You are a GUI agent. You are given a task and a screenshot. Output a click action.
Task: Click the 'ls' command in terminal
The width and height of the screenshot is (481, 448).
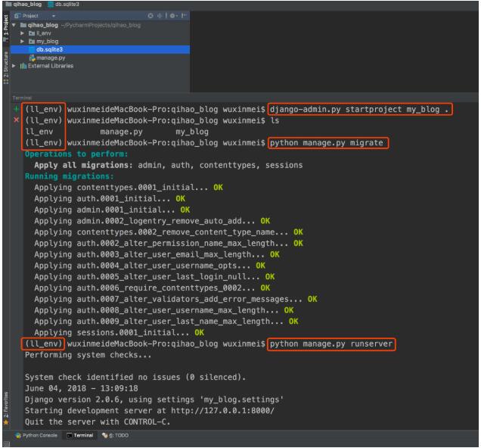275,120
